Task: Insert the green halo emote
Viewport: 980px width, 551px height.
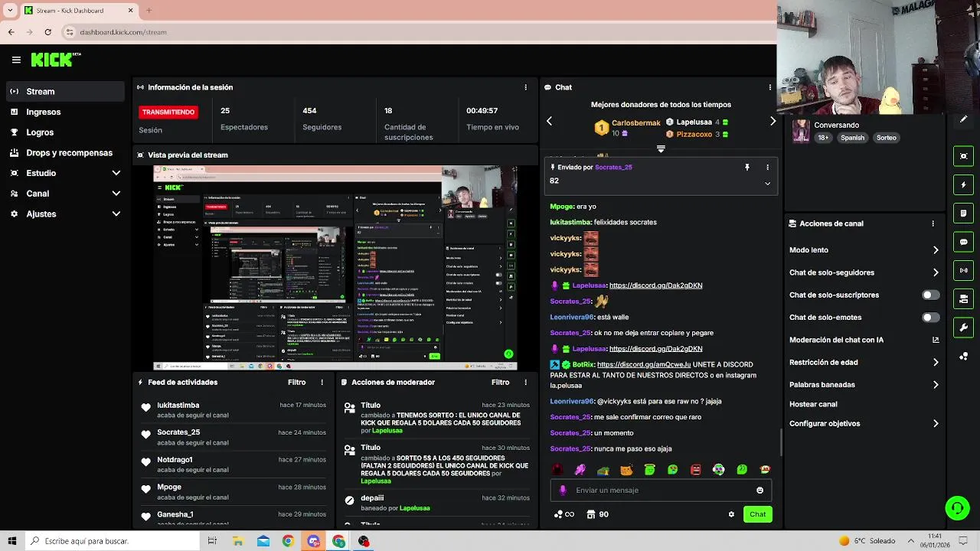Action: 649,470
